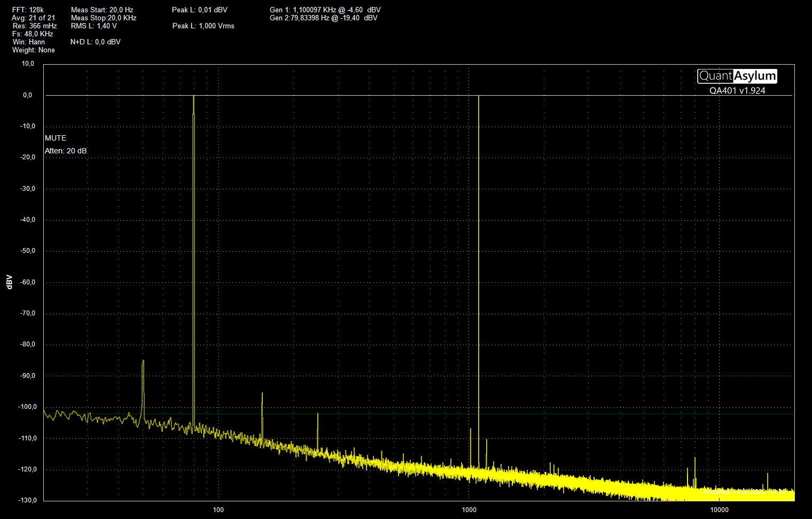Viewport: 812px width, 519px height.
Task: Click the -90,0 y-axis tick label
Action: (28, 376)
